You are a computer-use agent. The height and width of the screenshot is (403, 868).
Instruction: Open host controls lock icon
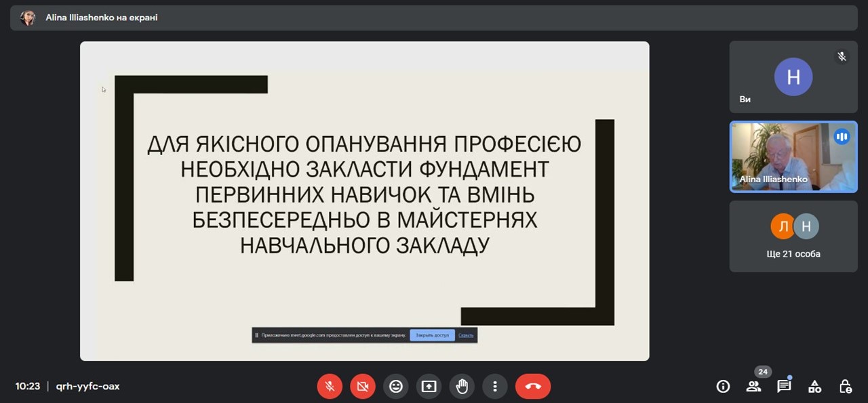tap(845, 386)
